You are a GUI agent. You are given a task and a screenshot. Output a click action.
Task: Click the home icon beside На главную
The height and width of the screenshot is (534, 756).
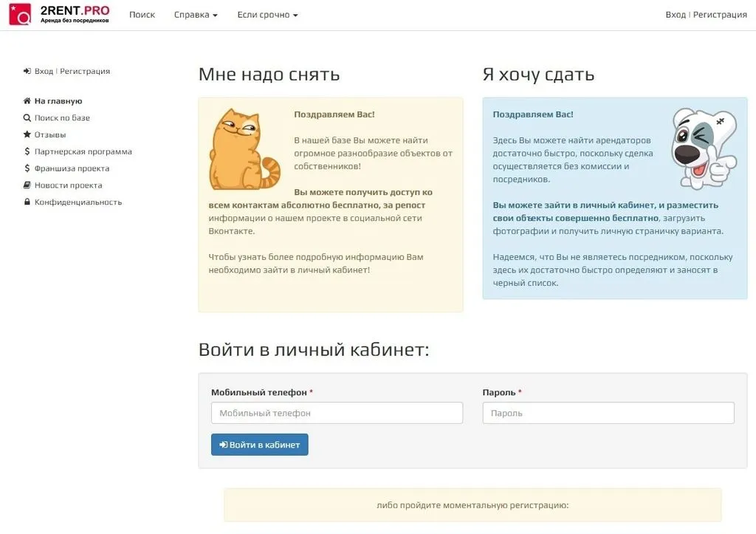[x=27, y=101]
